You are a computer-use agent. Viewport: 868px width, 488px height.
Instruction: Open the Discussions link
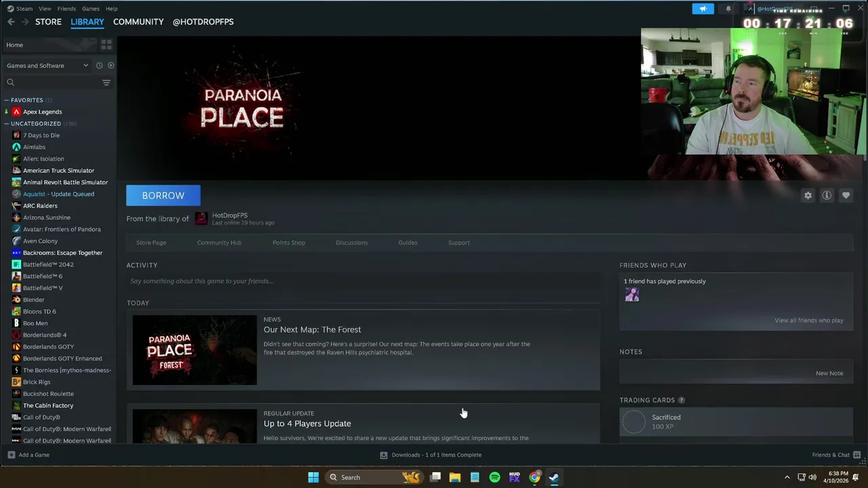point(352,243)
